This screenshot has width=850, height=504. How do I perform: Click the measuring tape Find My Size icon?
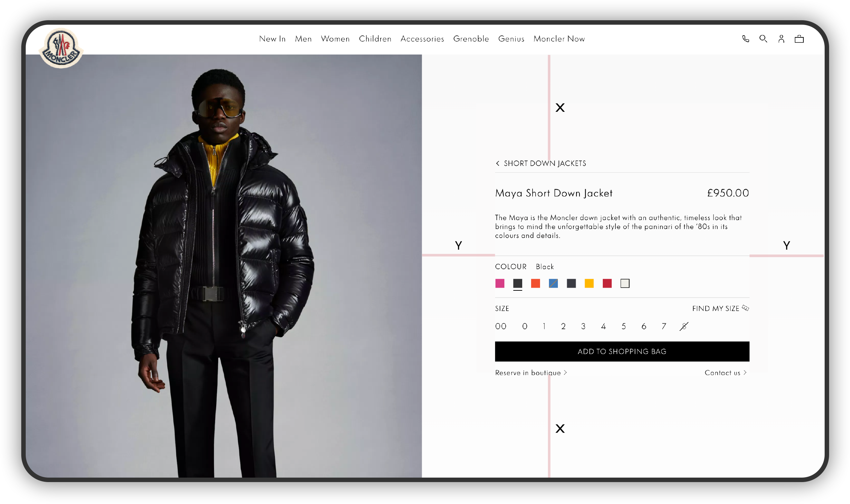coord(745,308)
